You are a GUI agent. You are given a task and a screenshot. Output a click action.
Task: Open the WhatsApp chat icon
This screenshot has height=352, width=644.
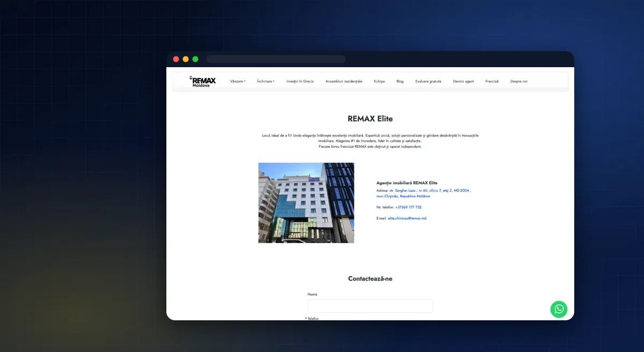pyautogui.click(x=559, y=309)
